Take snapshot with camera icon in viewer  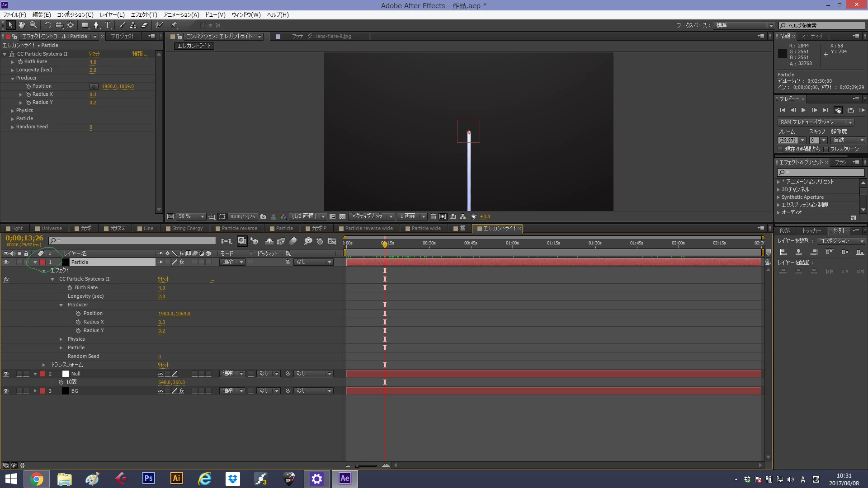point(264,217)
